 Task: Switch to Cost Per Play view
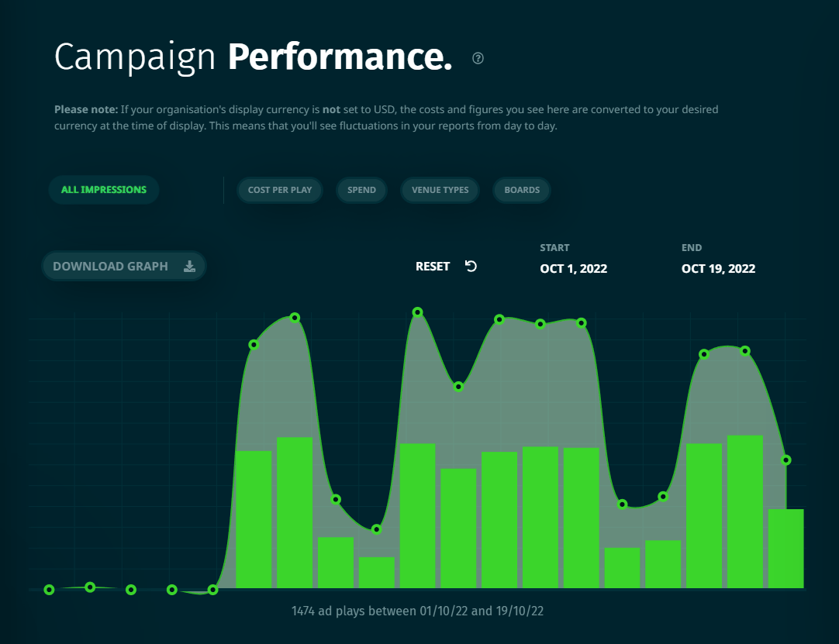[x=280, y=190]
